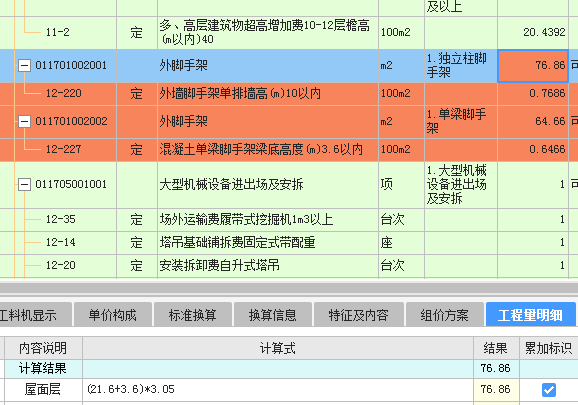This screenshot has height=405, width=578.
Task: Toggle the 累加标识 checkbox for 屋面层
Action: point(549,390)
